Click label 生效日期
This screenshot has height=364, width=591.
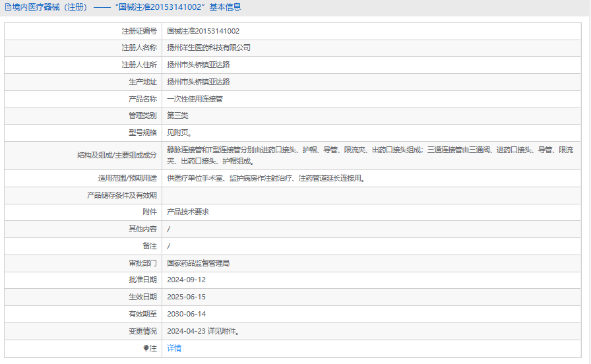pyautogui.click(x=142, y=297)
